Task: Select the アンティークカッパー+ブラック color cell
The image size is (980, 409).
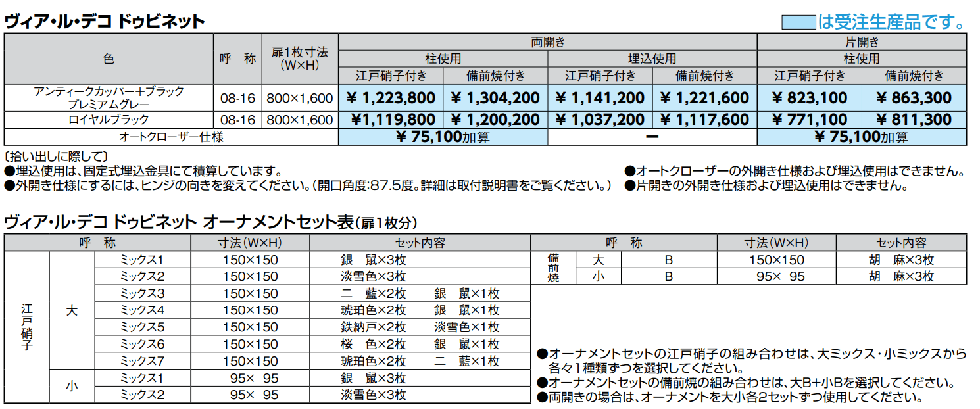Action: pos(109,91)
